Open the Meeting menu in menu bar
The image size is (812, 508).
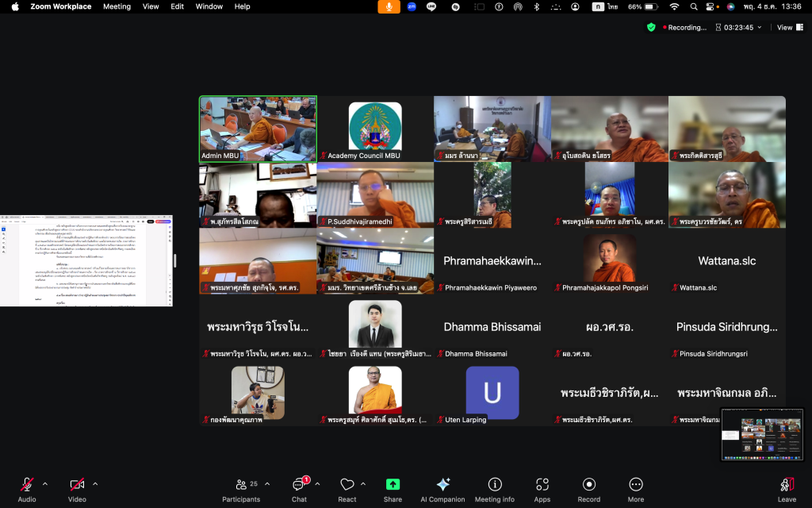click(117, 6)
